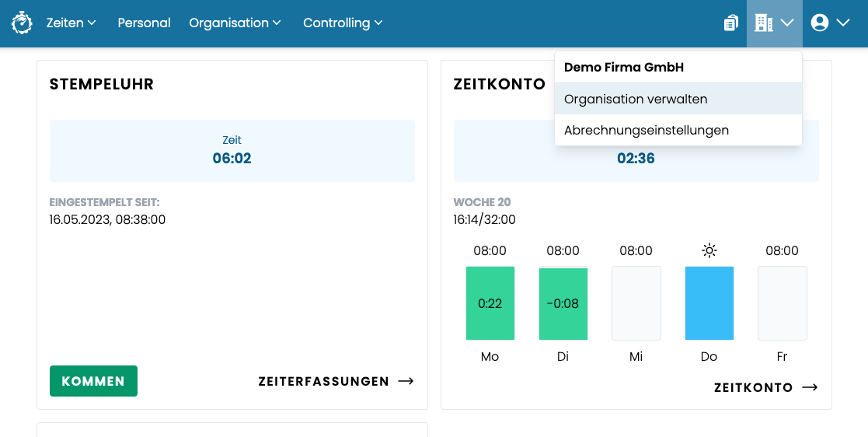Viewport: 868px width, 437px height.
Task: Open the ZEITERFASSUNGEN link
Action: click(323, 381)
